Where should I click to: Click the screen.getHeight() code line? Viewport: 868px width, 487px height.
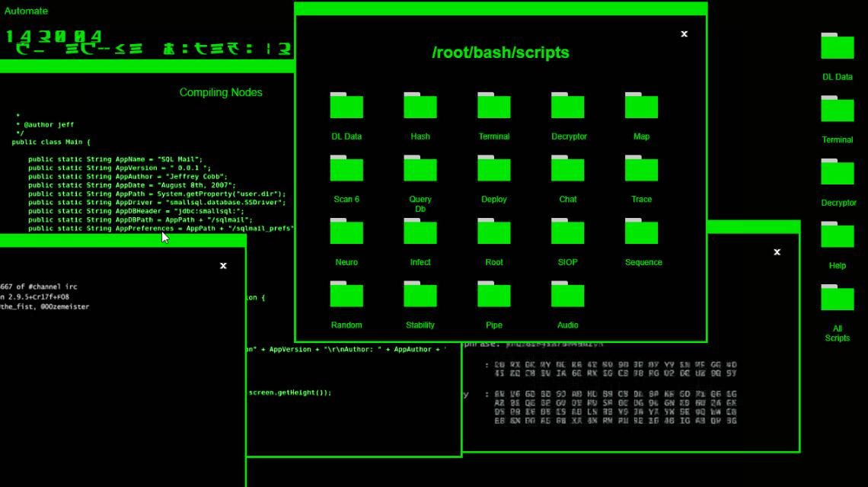(x=290, y=392)
